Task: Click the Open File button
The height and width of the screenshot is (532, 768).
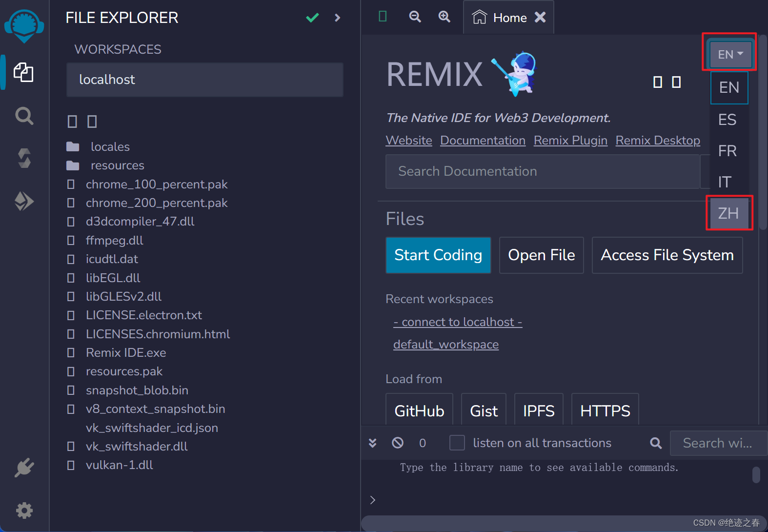Action: point(542,255)
